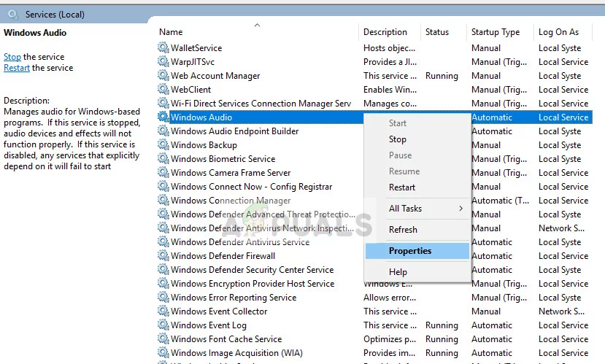
Task: Click the WarpJITSvc gear icon
Action: [163, 61]
